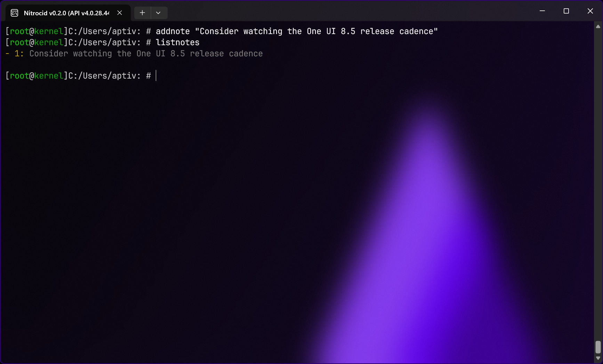
Task: Click the empty scrollbar track above the thumb
Action: point(598,184)
